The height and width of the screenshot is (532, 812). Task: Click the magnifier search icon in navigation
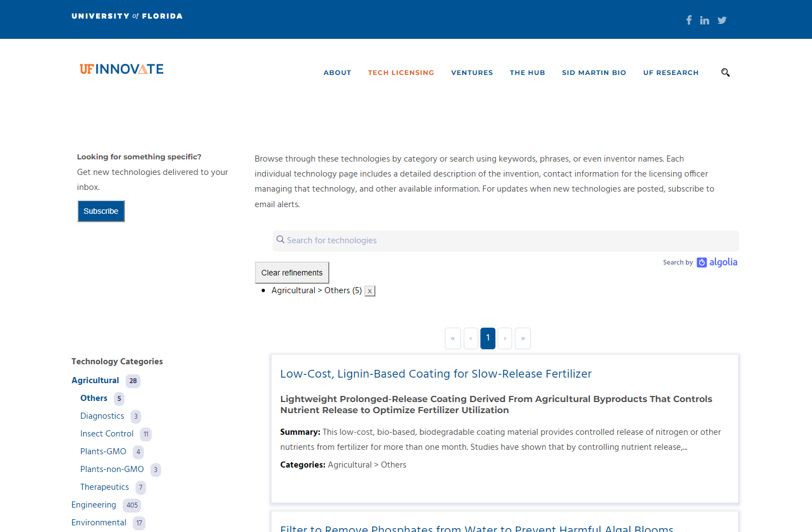coord(725,73)
